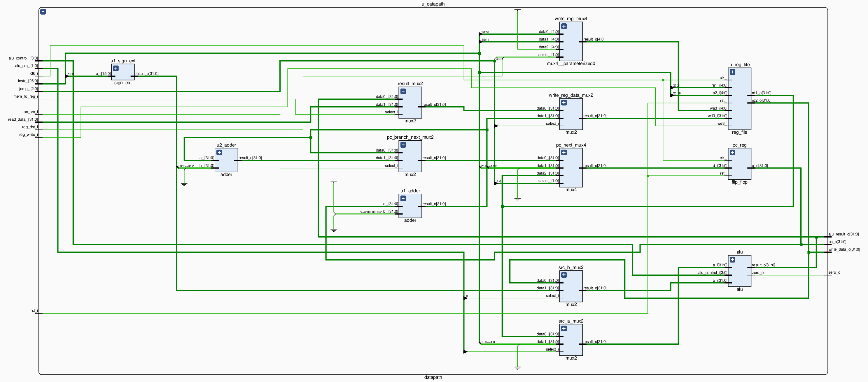Expand the pc_next_mux4 block plus icon
Image resolution: width=868 pixels, height=382 pixels.
point(564,152)
